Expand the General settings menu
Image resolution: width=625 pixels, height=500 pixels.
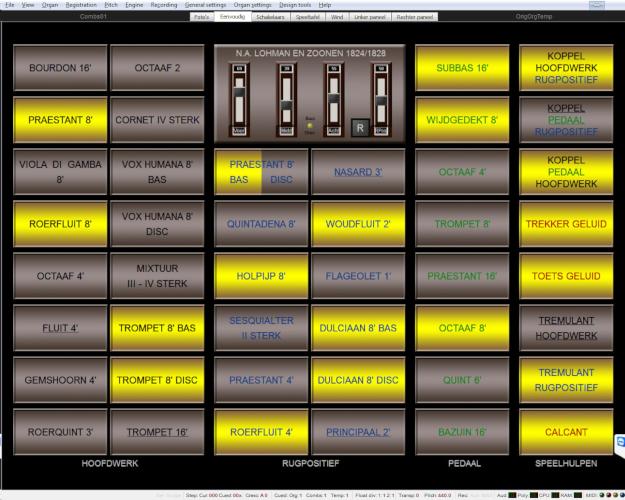tap(205, 5)
